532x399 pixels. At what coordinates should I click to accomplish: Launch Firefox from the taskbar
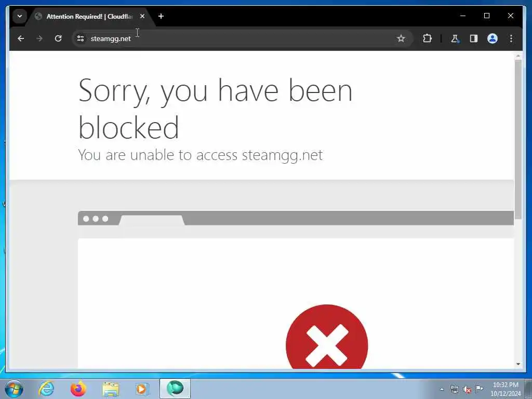point(78,389)
